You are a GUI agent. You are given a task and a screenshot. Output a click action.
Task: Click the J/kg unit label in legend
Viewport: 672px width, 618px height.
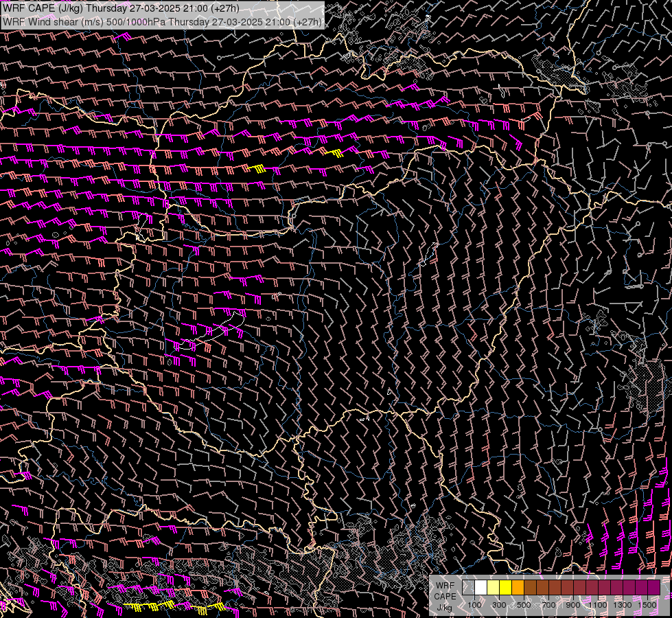[x=445, y=608]
